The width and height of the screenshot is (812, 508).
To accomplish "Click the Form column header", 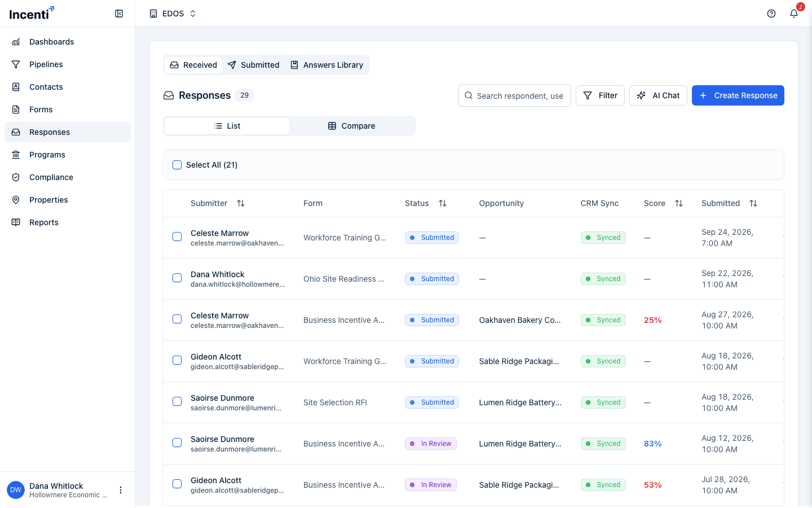I will click(313, 203).
